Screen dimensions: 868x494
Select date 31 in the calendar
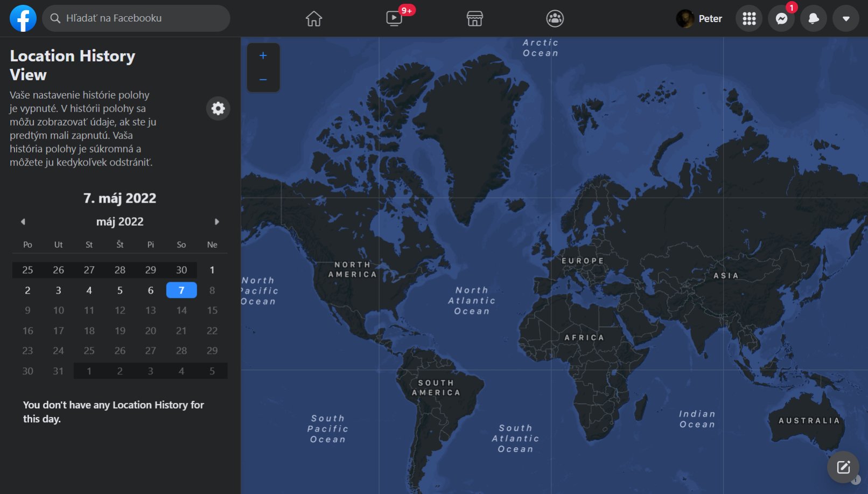(x=58, y=371)
